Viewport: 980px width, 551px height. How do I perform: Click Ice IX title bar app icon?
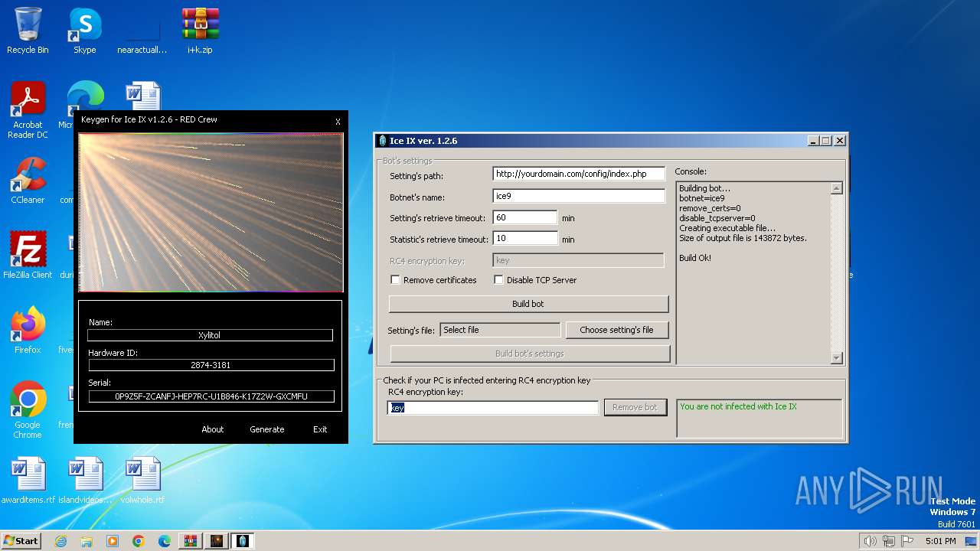coord(383,141)
